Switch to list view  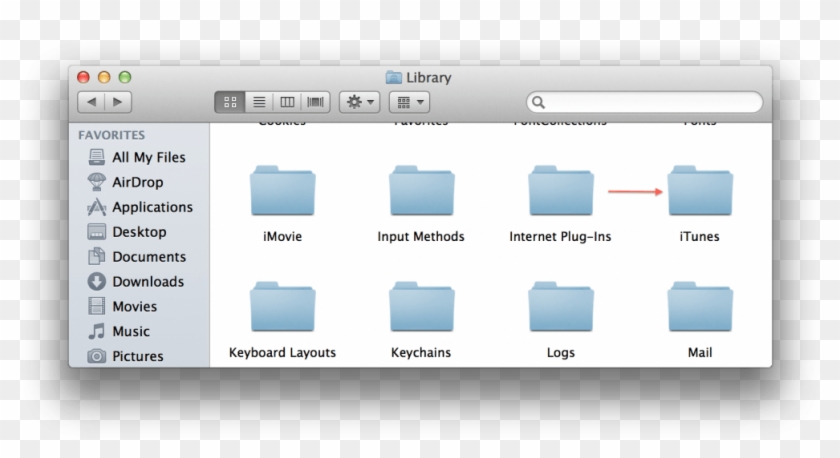(259, 102)
